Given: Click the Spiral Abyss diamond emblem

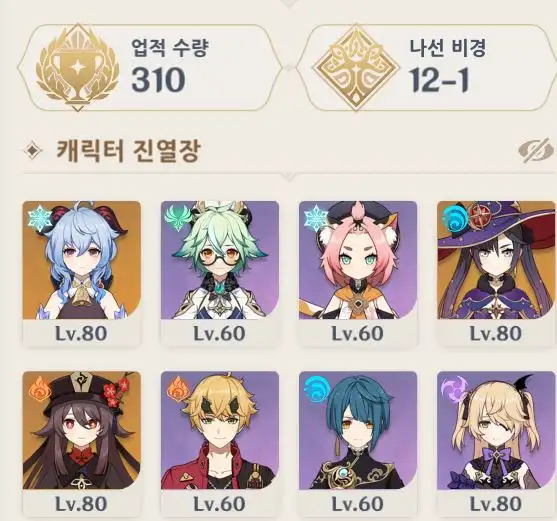Looking at the screenshot, I should [356, 67].
